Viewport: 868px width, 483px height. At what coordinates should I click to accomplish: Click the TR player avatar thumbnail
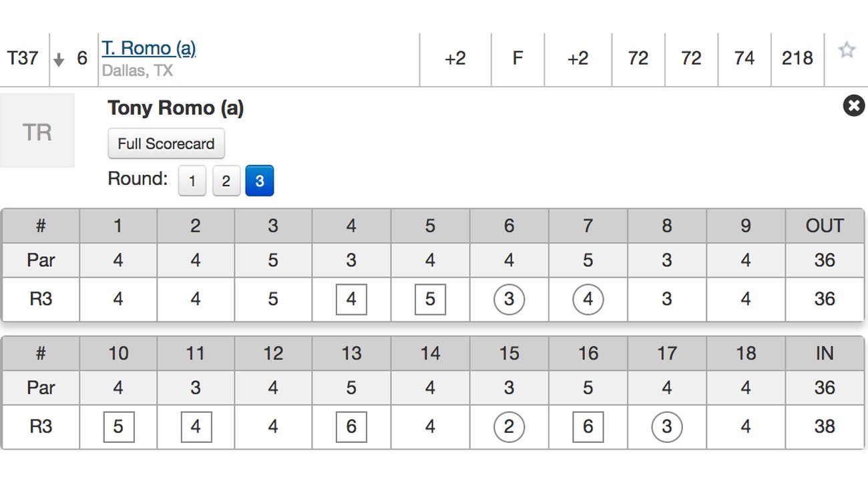[37, 131]
